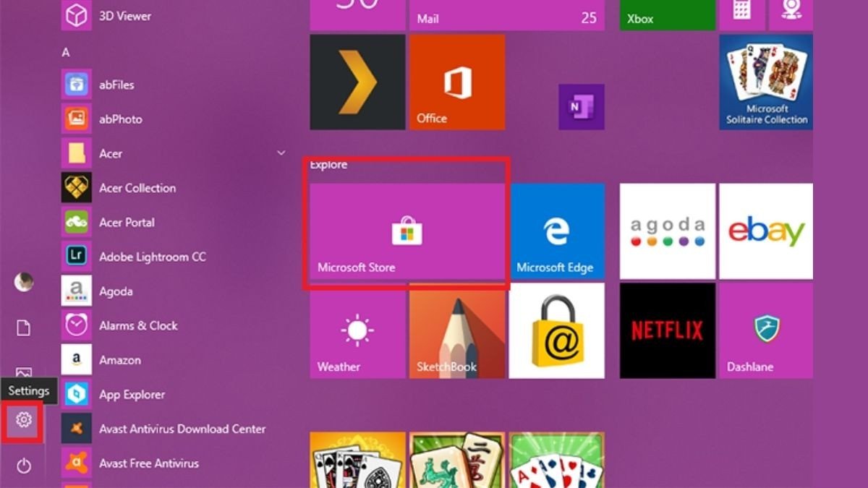The width and height of the screenshot is (868, 488).
Task: Click the user account picture
Action: tap(22, 283)
